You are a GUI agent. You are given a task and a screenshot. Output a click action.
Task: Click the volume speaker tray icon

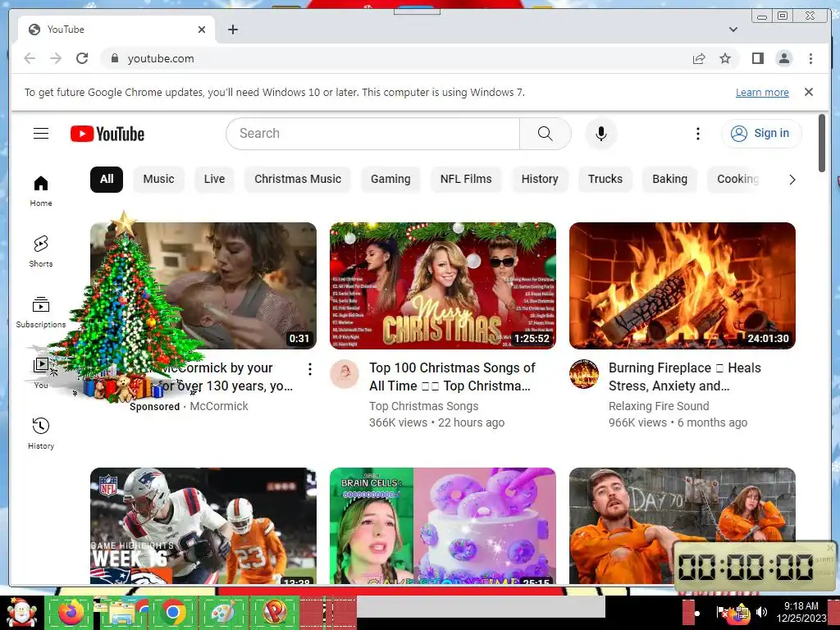coord(761,612)
